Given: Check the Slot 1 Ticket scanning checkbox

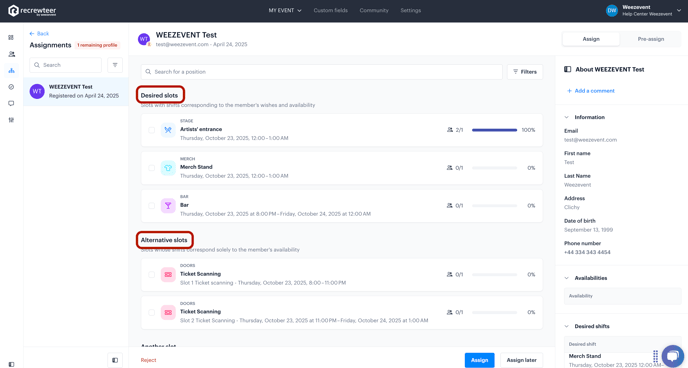Looking at the screenshot, I should pos(151,275).
